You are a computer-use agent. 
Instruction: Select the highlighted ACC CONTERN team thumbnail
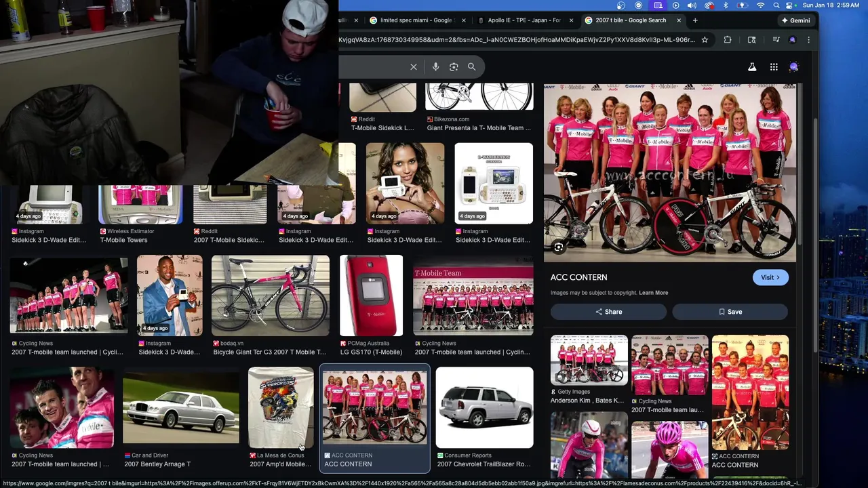(375, 407)
